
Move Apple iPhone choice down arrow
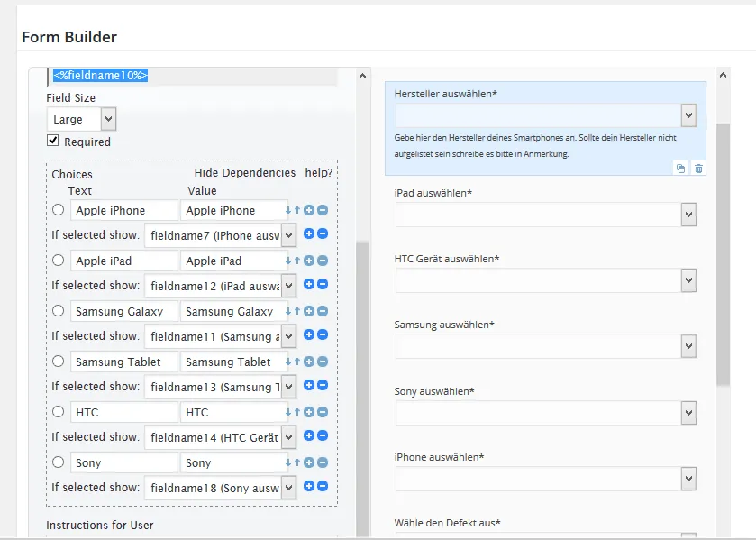click(x=288, y=210)
